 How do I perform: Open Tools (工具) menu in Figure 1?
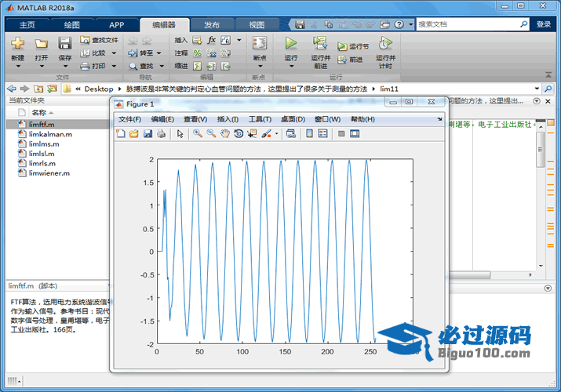coord(260,119)
